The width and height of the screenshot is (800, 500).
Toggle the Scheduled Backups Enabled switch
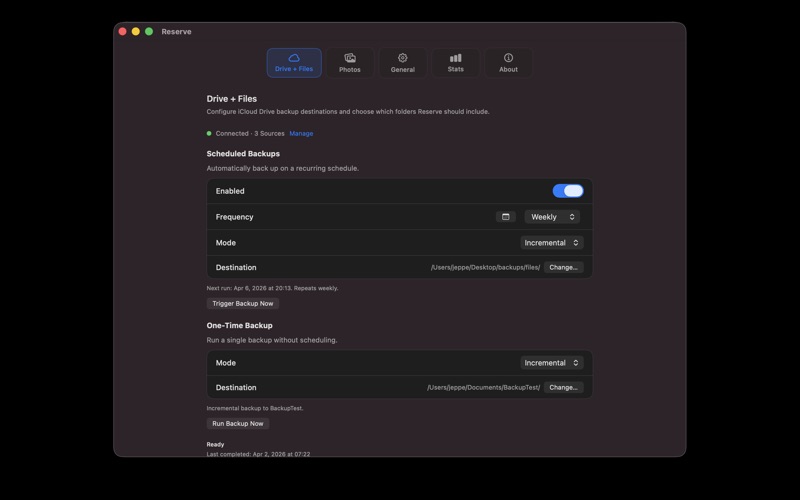(568, 191)
